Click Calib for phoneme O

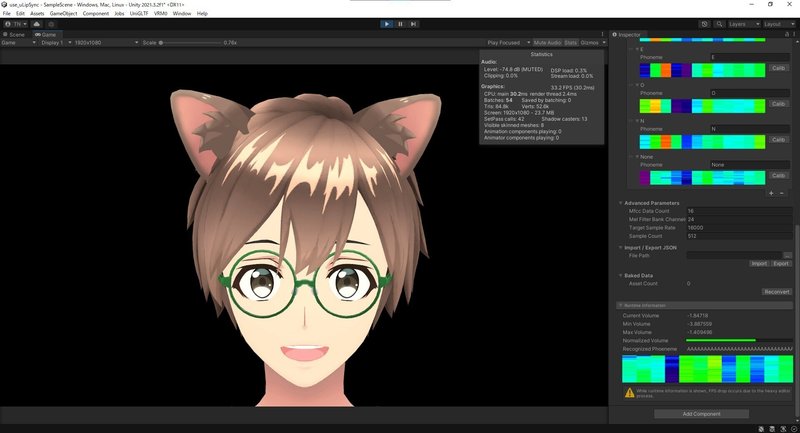(x=778, y=104)
